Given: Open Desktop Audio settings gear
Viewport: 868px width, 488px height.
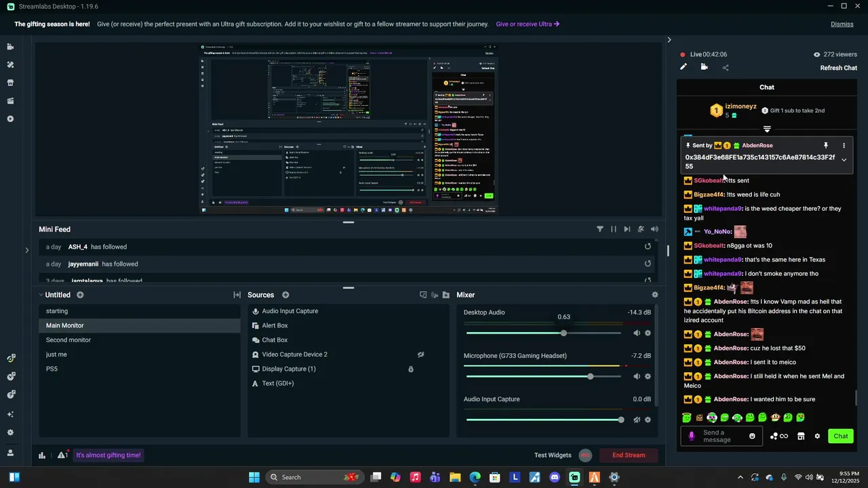Looking at the screenshot, I should pos(648,333).
